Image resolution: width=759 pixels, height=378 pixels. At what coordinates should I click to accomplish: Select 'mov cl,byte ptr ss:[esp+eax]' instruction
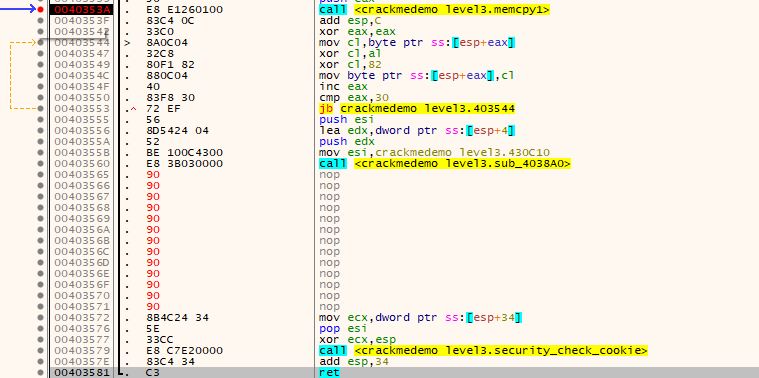click(417, 43)
